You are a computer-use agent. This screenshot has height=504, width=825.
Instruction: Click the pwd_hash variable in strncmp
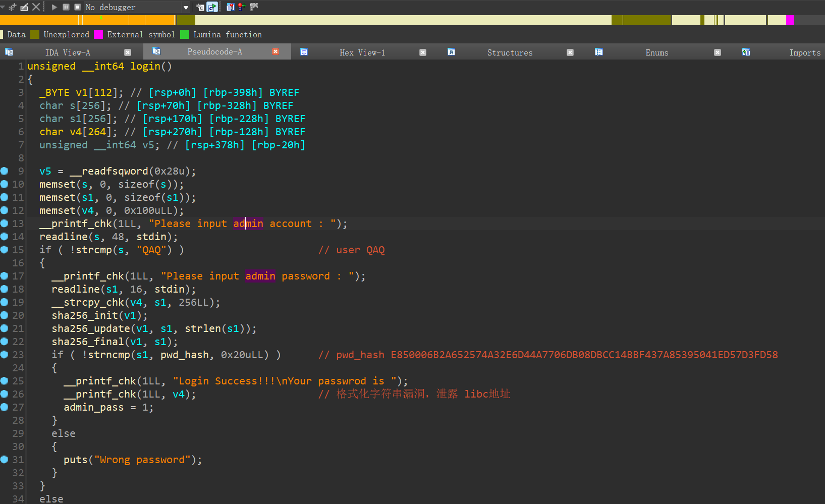185,355
